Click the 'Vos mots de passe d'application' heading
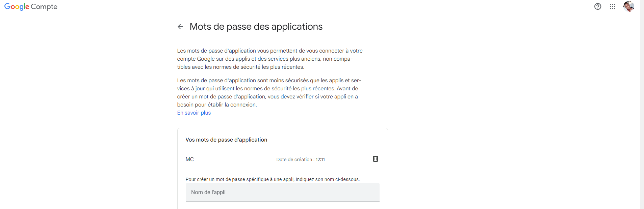The height and width of the screenshot is (209, 644). click(226, 140)
